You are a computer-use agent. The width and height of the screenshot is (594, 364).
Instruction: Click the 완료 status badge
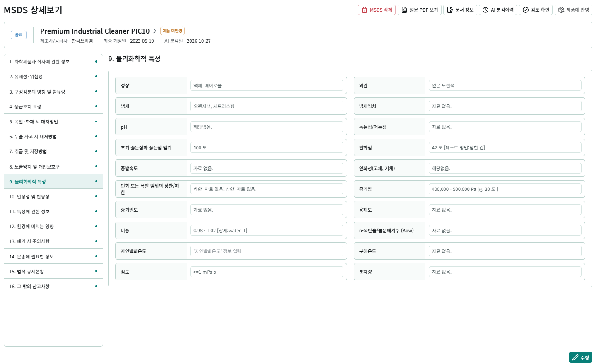tap(19, 35)
